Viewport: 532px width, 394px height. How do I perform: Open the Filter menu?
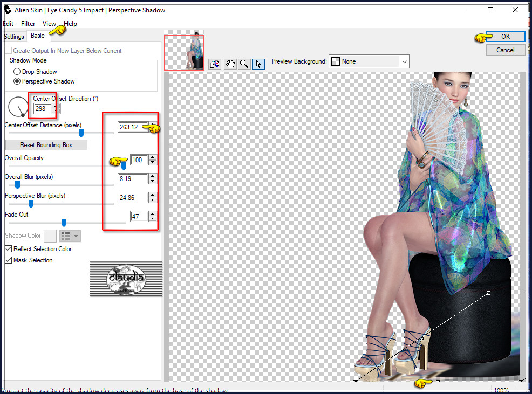(28, 24)
